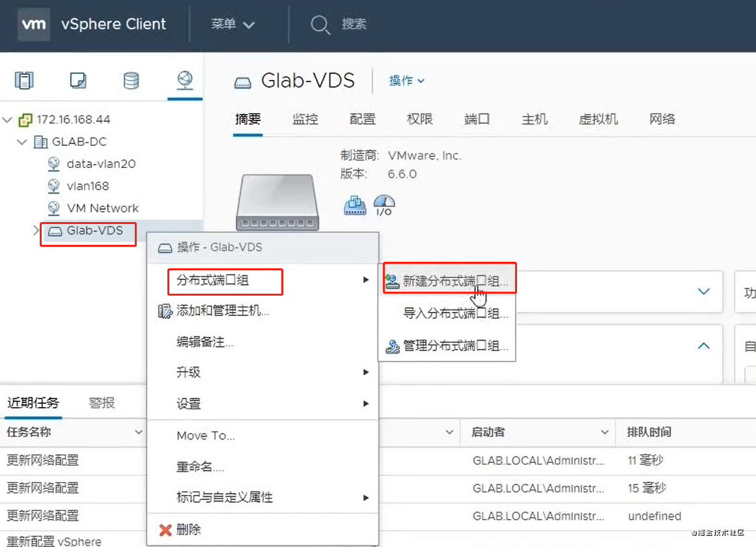756x547 pixels.
Task: Collapse the GLAB-DC tree node
Action: pos(21,142)
